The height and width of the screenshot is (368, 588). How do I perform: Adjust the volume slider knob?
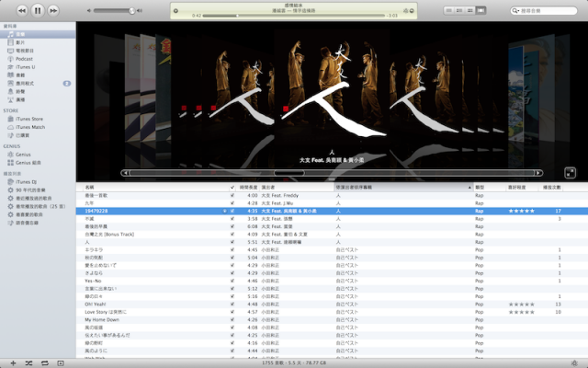[x=131, y=11]
